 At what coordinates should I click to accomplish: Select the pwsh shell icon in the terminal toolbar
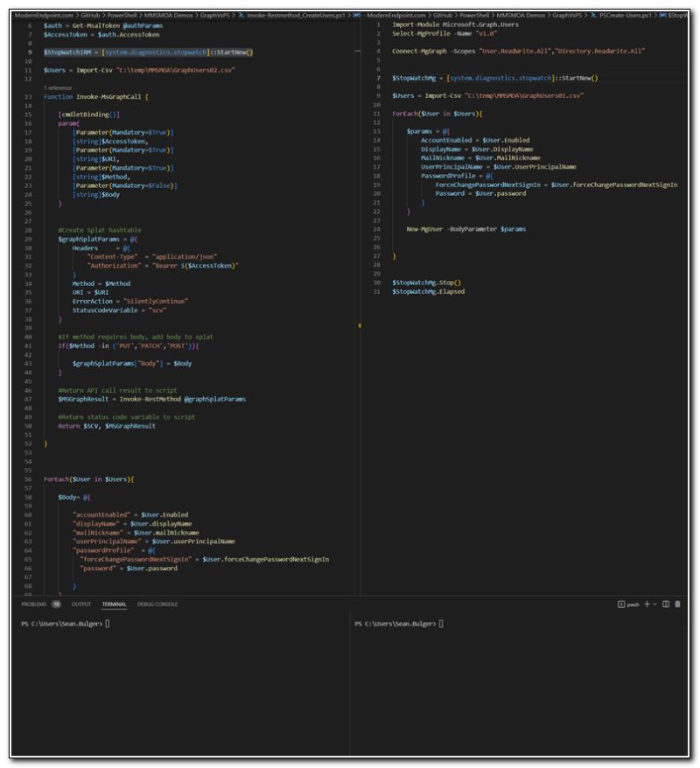[x=621, y=604]
